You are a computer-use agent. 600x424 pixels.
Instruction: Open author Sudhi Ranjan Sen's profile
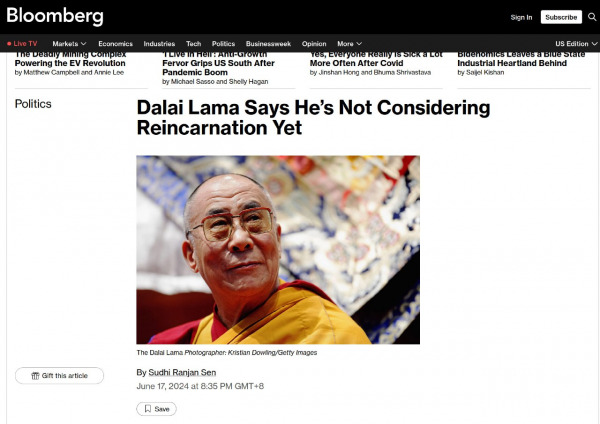pos(182,372)
